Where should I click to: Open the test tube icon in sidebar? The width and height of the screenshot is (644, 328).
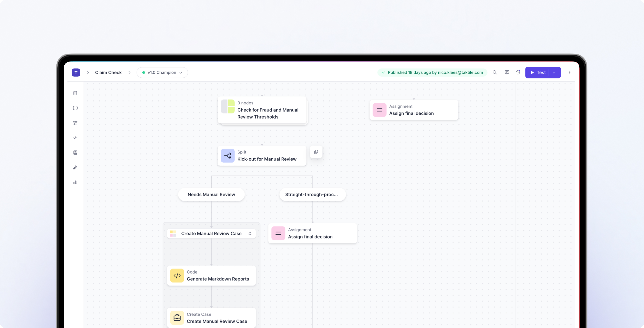pos(75,167)
